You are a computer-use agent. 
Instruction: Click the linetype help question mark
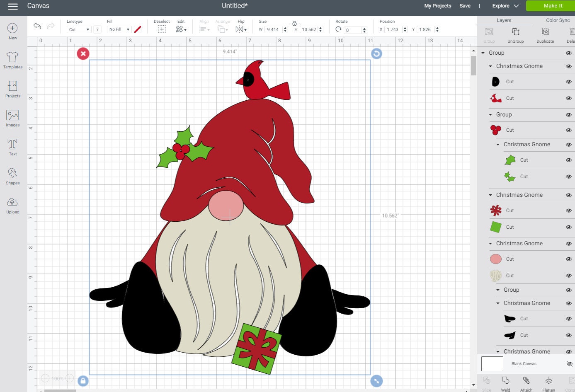point(97,29)
